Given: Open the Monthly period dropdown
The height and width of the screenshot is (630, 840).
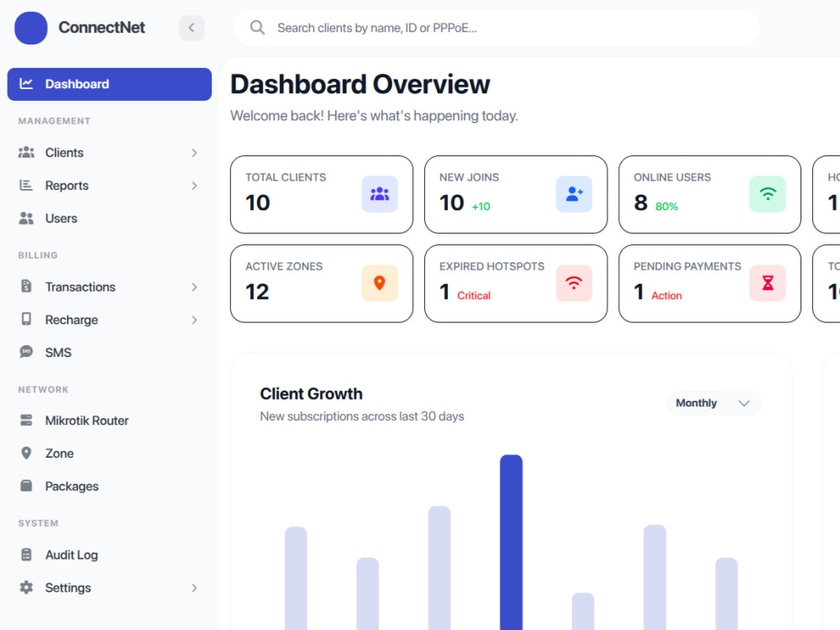Looking at the screenshot, I should 714,403.
